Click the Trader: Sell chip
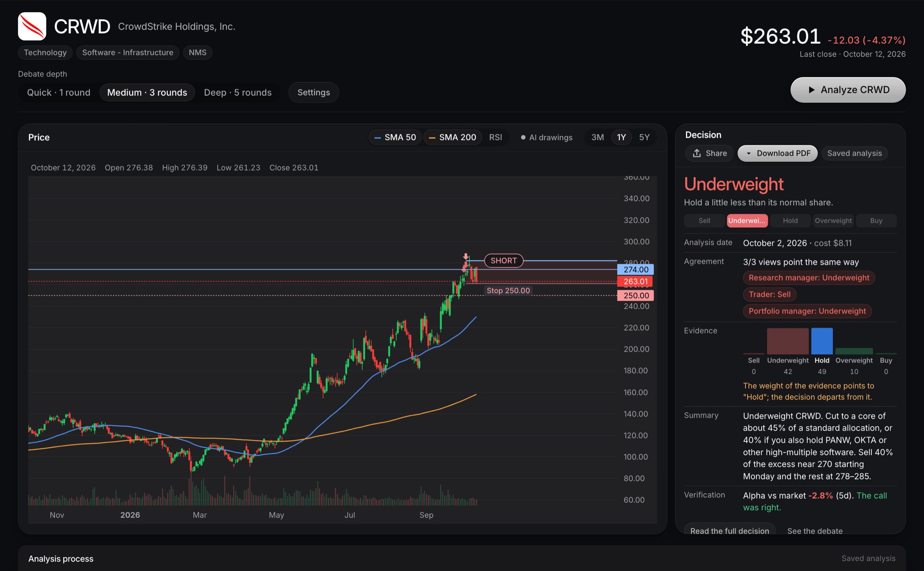The image size is (924, 571). (769, 295)
